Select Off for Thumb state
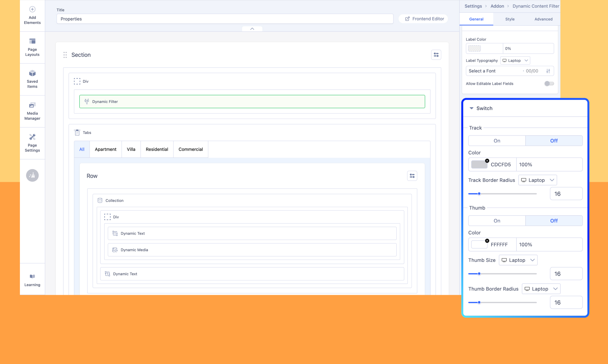608x364 pixels. tap(553, 221)
